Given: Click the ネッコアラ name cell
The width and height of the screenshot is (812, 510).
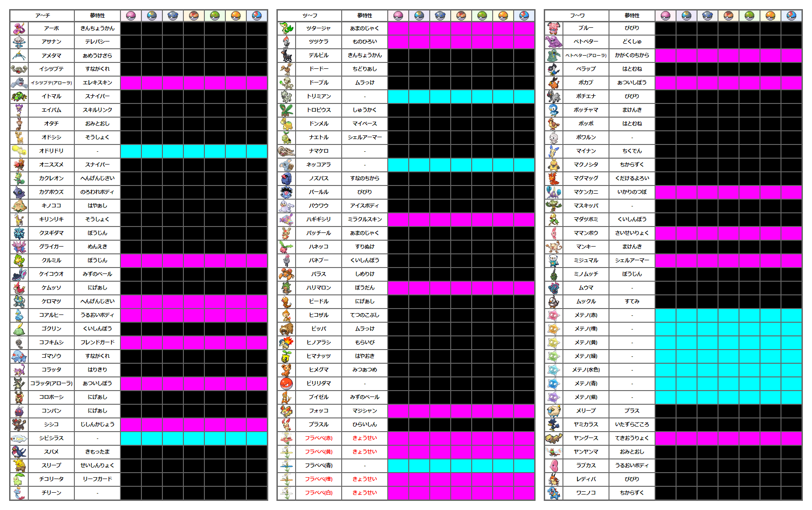Looking at the screenshot, I should [319, 165].
